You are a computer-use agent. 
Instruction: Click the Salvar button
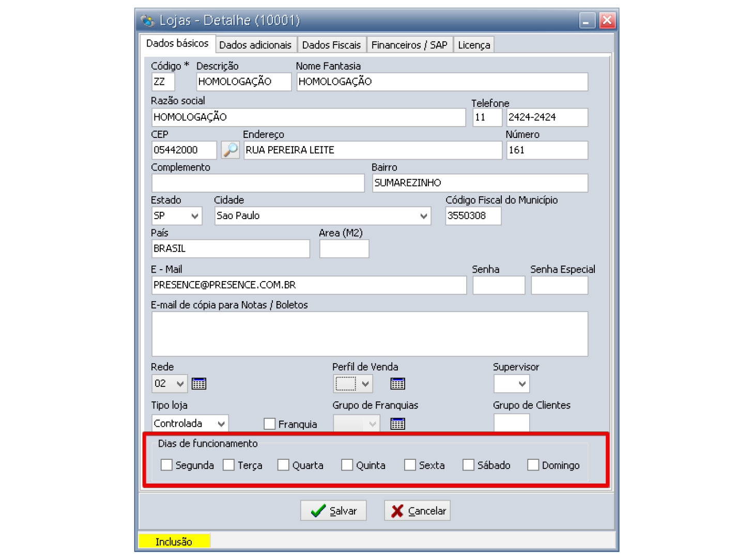(333, 511)
